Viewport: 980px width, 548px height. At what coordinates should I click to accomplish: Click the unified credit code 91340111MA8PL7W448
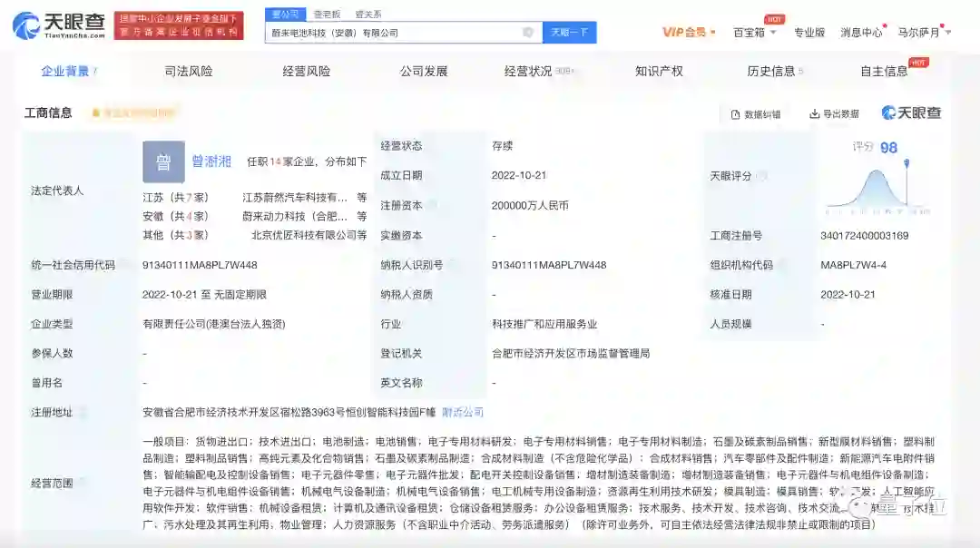click(x=200, y=265)
